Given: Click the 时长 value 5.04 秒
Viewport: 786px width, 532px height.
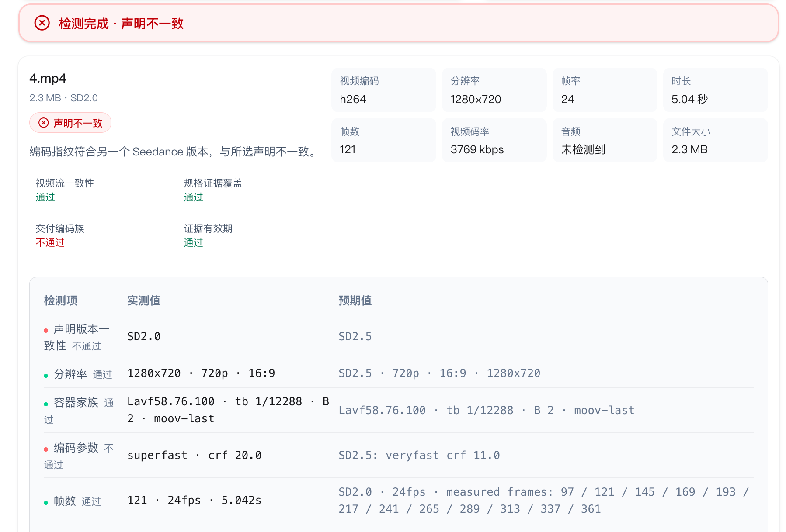Looking at the screenshot, I should pos(689,99).
